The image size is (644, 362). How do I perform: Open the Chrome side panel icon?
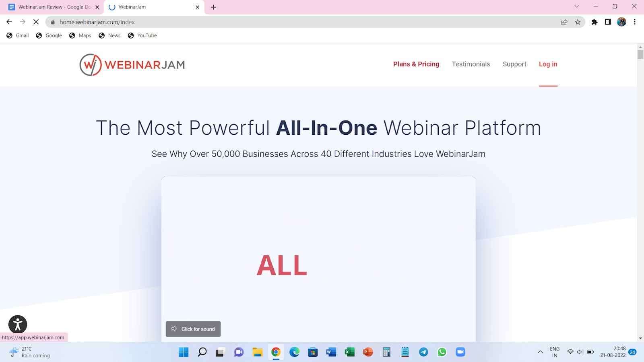608,22
